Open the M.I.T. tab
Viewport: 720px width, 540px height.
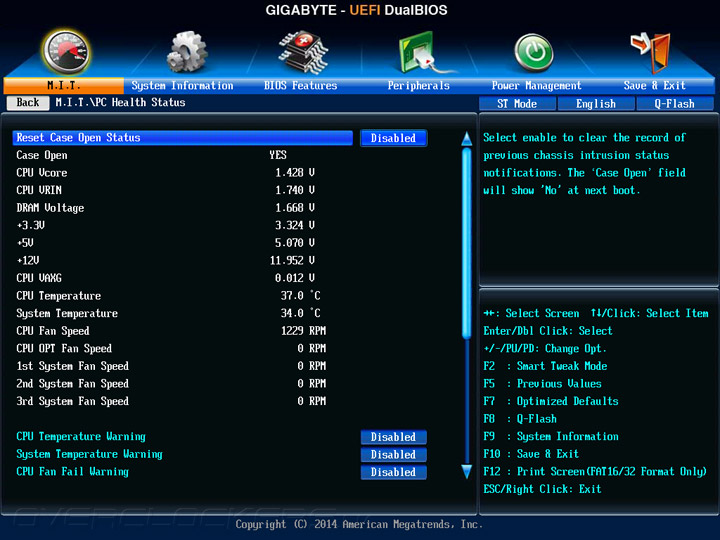(64, 85)
